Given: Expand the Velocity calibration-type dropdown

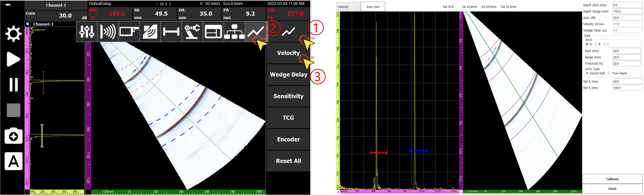Looking at the screenshot, I should (x=348, y=7).
